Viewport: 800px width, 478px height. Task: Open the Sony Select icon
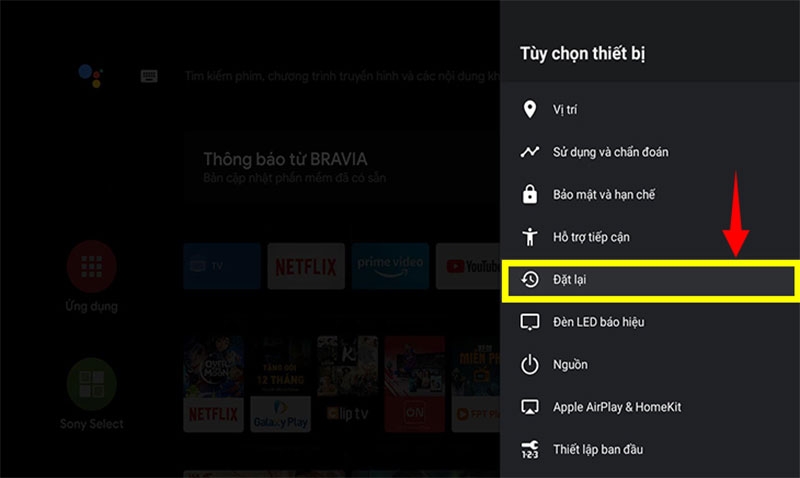coord(92,384)
